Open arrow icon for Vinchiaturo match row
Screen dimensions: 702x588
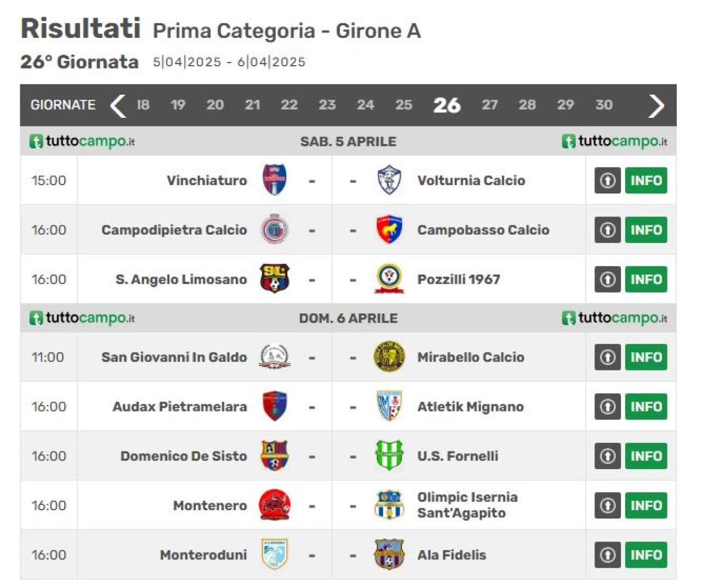click(x=607, y=180)
